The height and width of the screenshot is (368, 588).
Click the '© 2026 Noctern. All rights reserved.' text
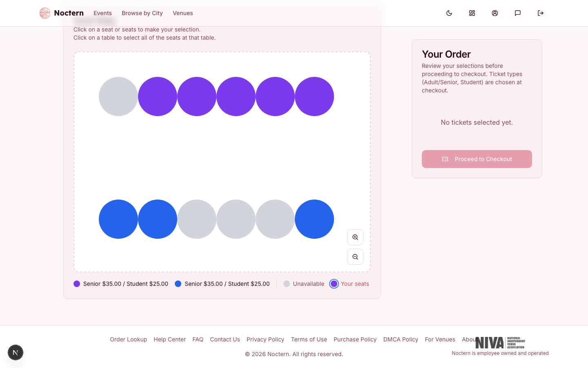click(x=294, y=354)
